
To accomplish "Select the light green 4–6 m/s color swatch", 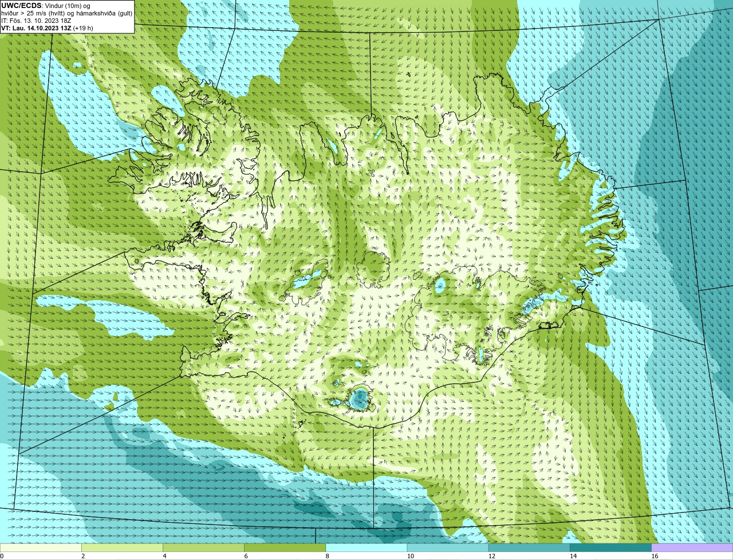I will point(204,548).
